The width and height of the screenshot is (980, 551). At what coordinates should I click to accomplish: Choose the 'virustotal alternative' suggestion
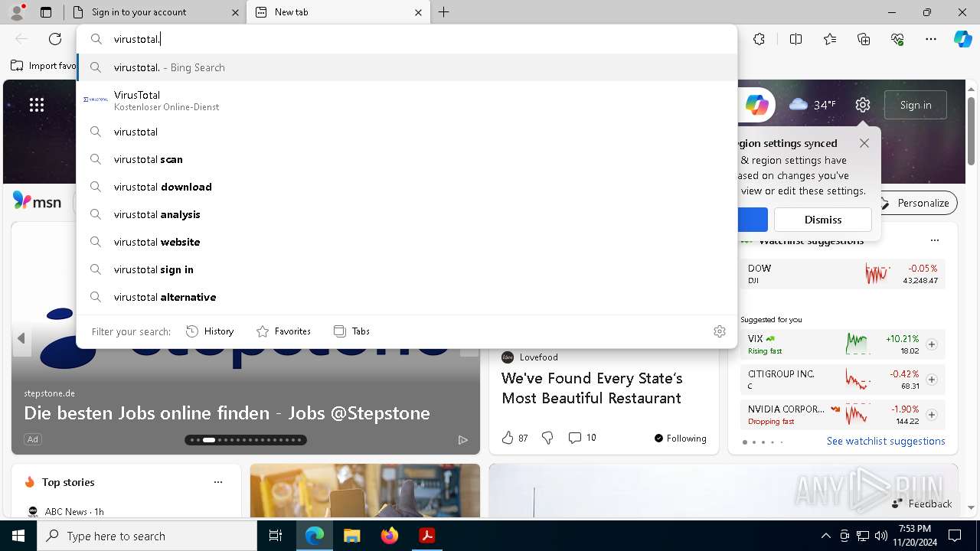coord(407,297)
